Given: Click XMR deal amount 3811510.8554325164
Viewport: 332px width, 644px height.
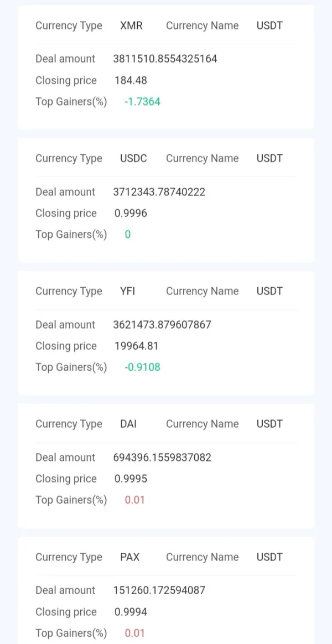Looking at the screenshot, I should pos(165,59).
